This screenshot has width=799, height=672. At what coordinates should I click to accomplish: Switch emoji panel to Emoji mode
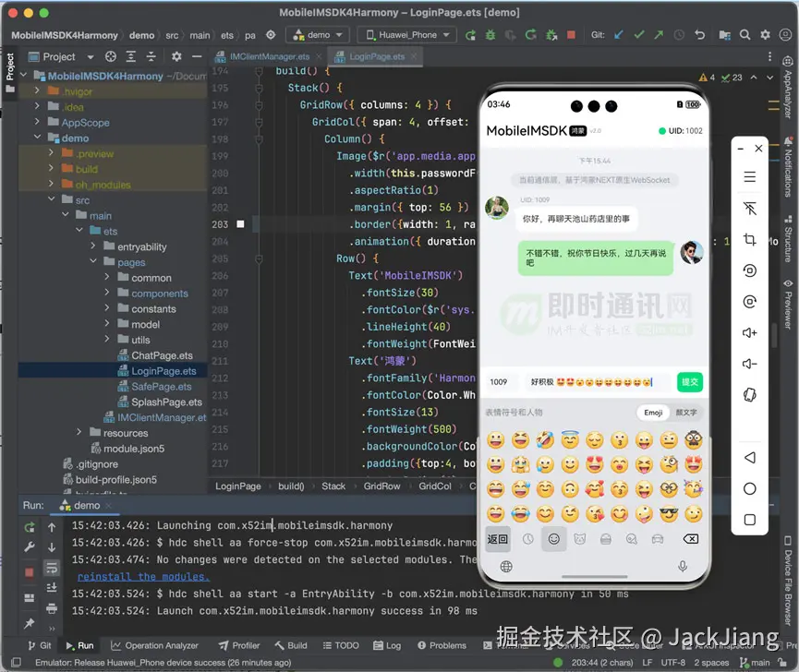pyautogui.click(x=653, y=413)
